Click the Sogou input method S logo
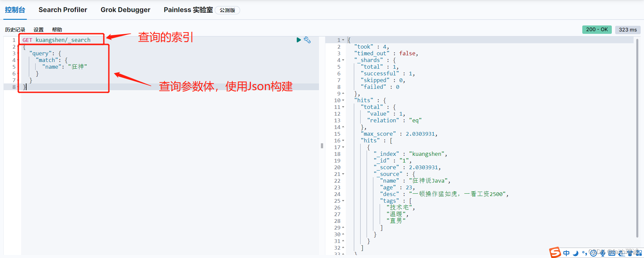Image resolution: width=644 pixels, height=258 pixels. click(555, 252)
